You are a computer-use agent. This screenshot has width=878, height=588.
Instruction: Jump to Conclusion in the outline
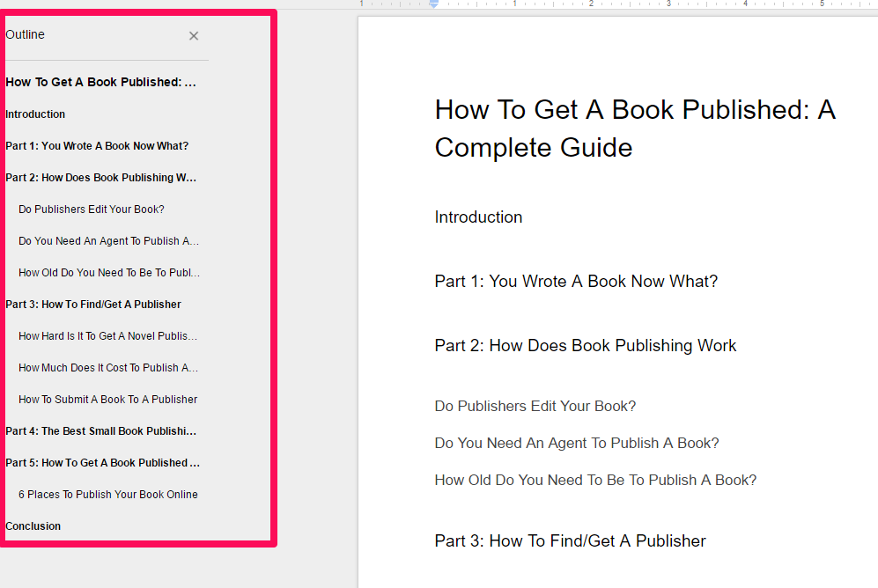click(x=33, y=526)
